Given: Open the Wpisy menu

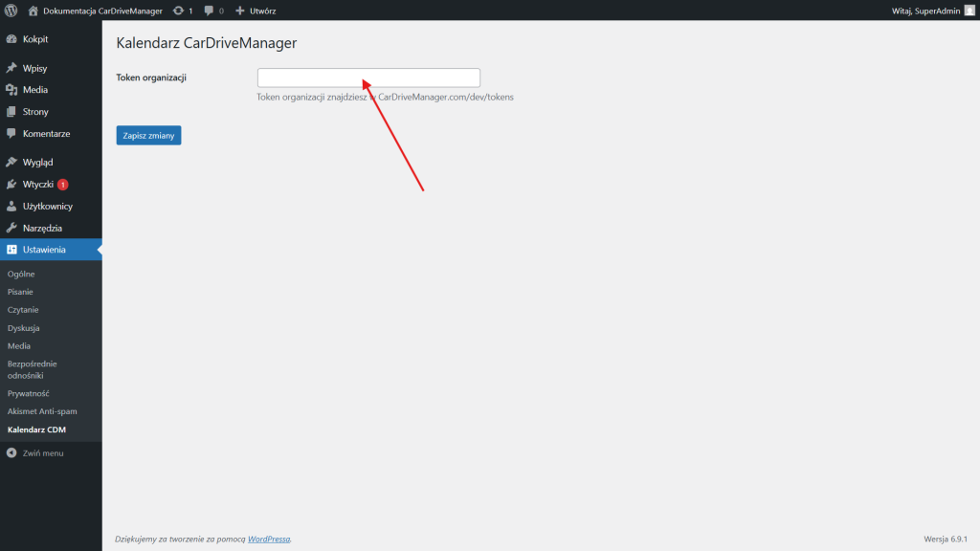Looking at the screenshot, I should (34, 69).
